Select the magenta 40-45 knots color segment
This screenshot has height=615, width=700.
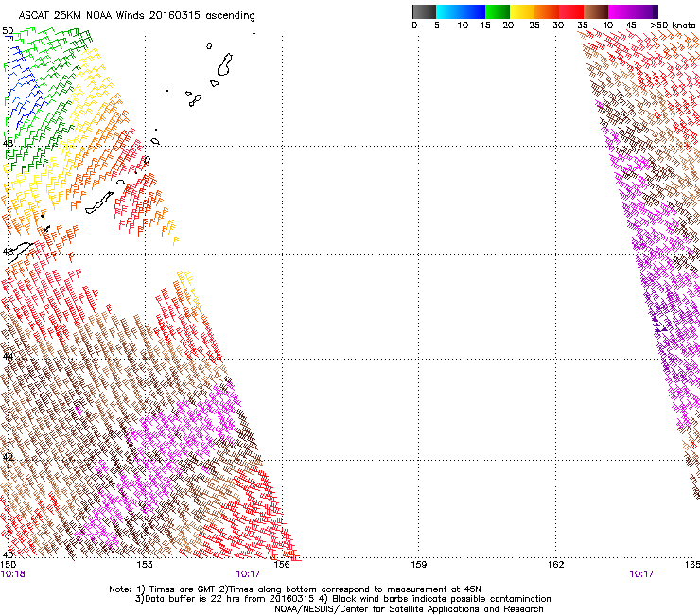coord(621,11)
